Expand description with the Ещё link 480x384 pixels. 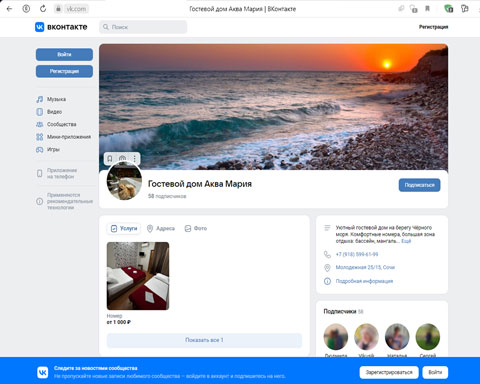(x=406, y=241)
